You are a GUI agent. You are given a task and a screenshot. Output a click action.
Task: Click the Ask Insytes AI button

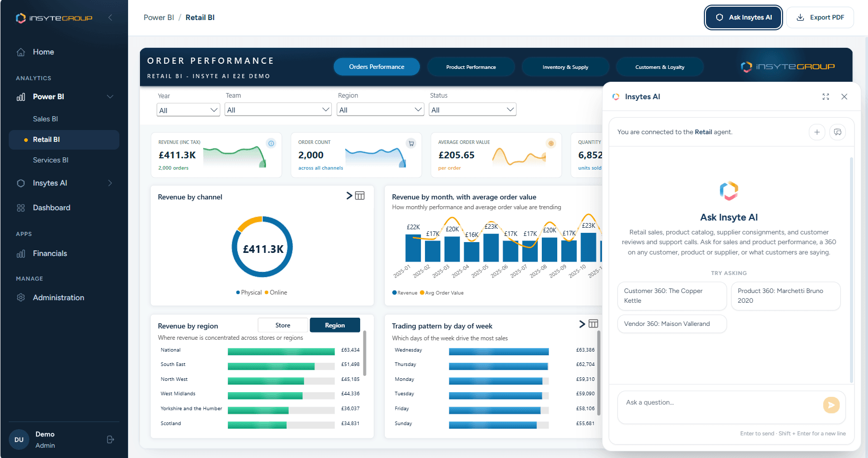743,17
